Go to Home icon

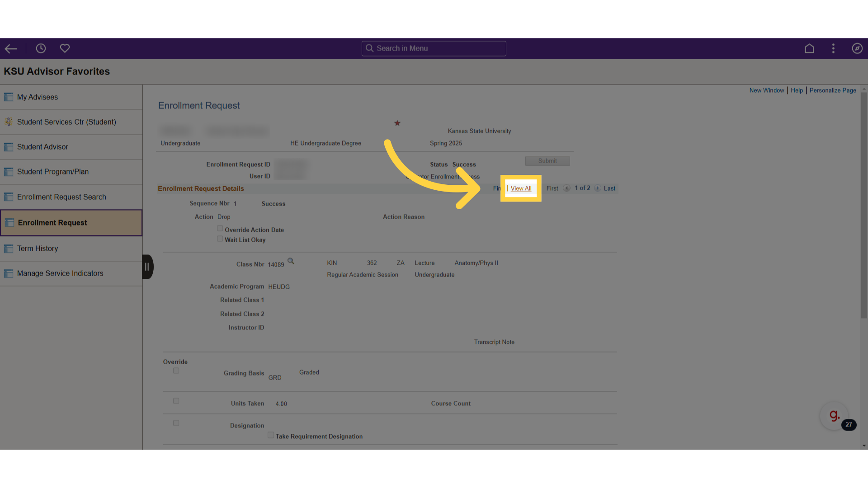(809, 48)
